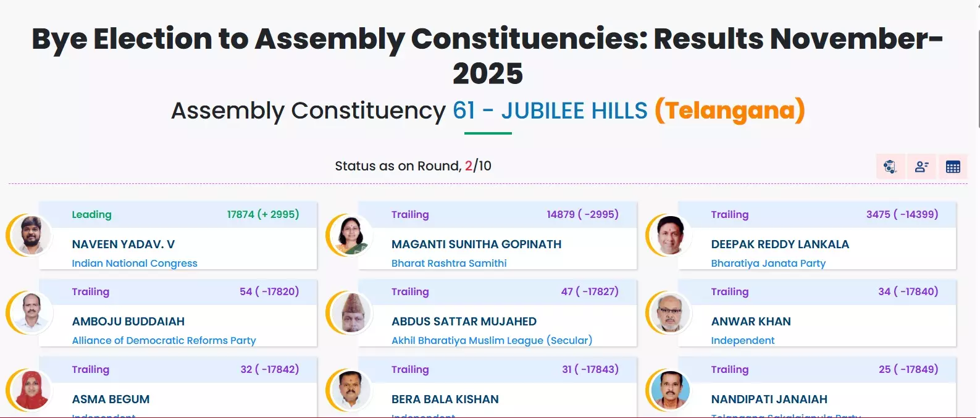Click the candidate list person icon
This screenshot has width=980, height=418.
coord(921,167)
